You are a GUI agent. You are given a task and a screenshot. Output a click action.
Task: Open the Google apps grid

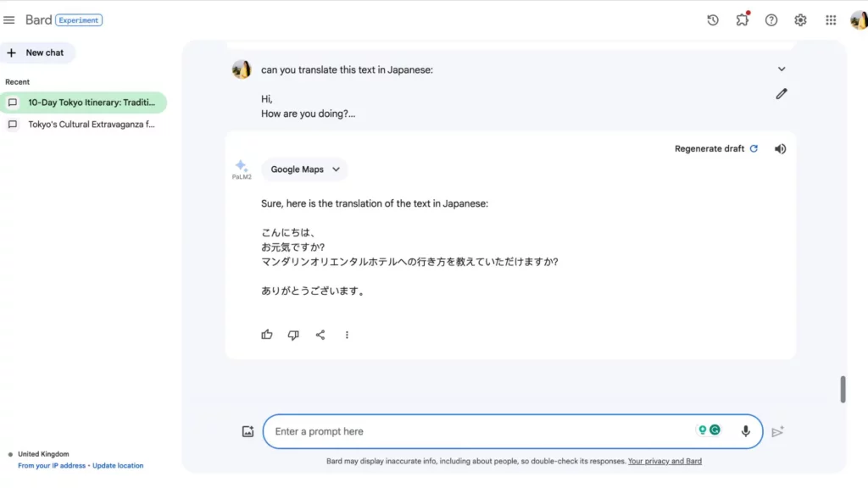point(831,20)
